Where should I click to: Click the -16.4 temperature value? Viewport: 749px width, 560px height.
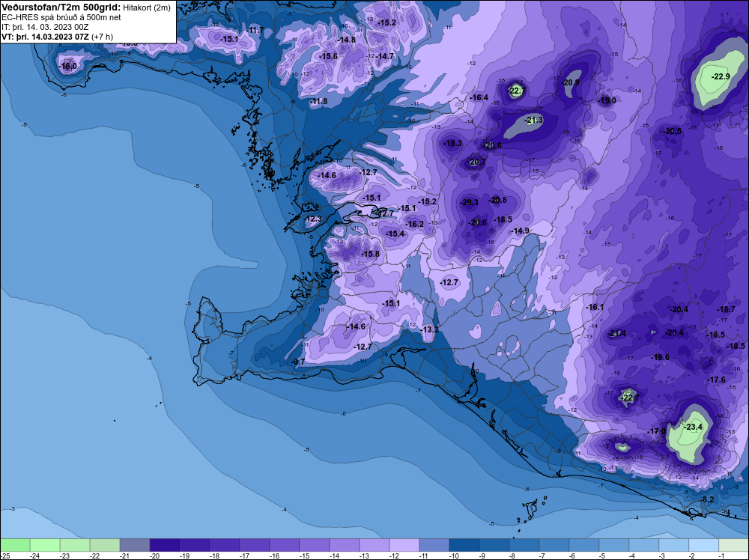(x=479, y=97)
